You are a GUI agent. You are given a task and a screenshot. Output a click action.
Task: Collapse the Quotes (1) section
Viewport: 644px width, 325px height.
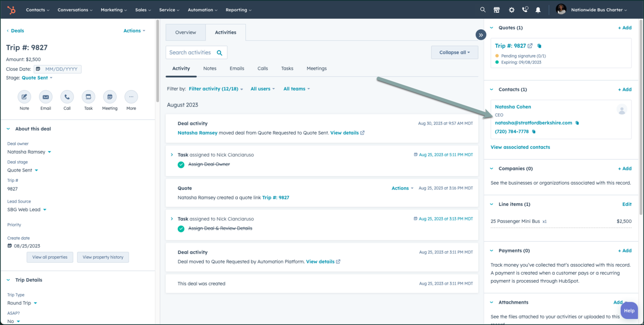click(492, 28)
